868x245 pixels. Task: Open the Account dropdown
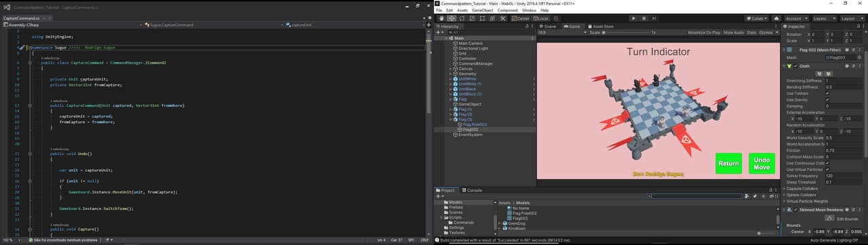click(797, 18)
